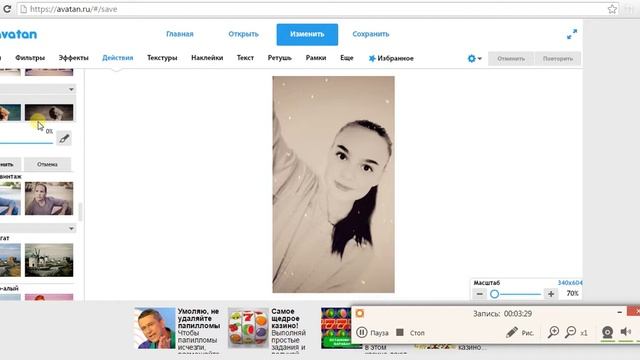The image size is (640, 360).
Task: Stop the recording with Стоп button
Action: (x=410, y=333)
